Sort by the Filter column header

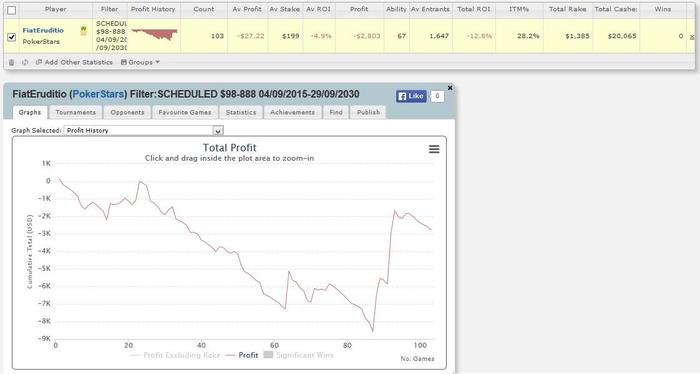109,9
